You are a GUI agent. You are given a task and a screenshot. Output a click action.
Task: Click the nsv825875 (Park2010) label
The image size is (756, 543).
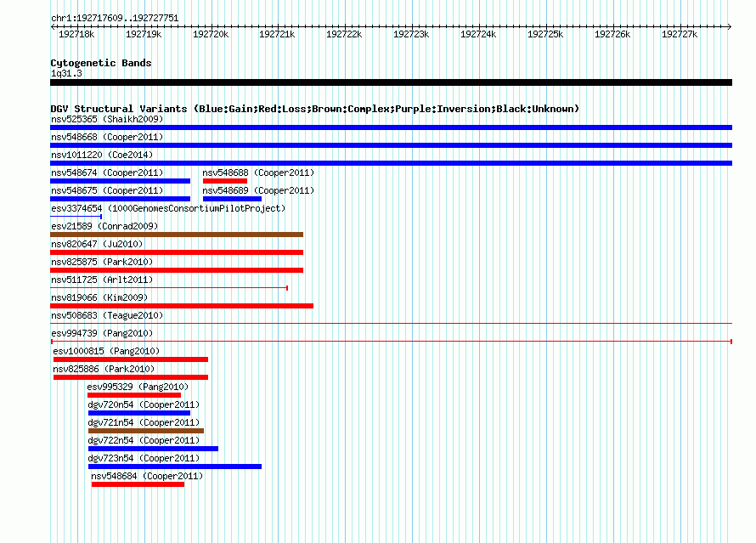(x=102, y=262)
